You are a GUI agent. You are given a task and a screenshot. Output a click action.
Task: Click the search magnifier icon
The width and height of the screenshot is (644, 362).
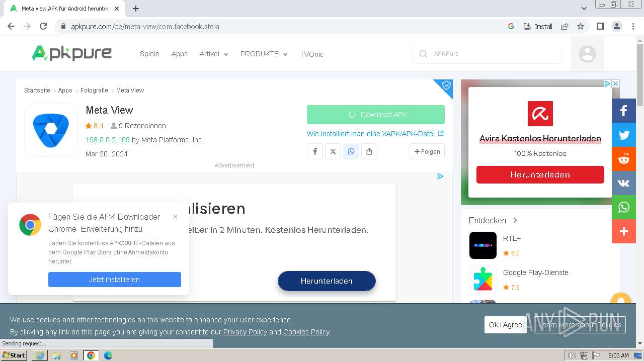423,54
